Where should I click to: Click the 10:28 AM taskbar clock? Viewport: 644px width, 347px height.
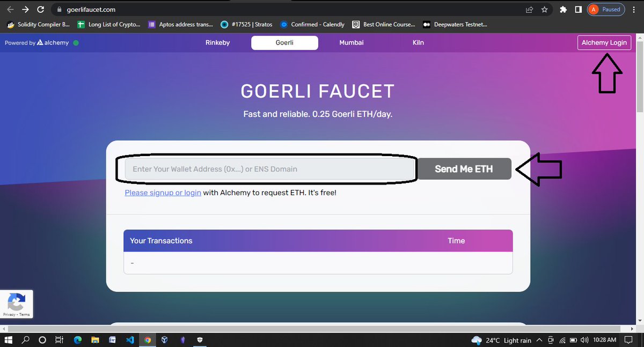(x=604, y=341)
